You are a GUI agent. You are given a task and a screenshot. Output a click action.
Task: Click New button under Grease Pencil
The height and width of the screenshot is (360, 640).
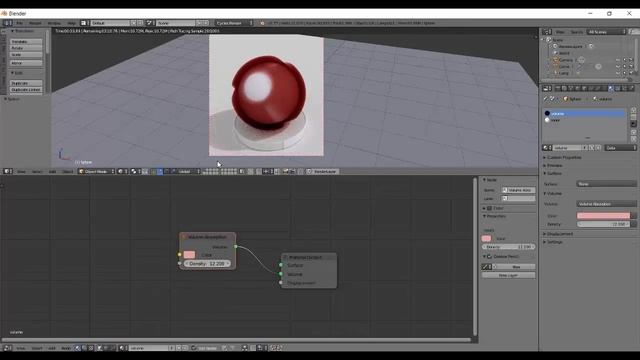516,267
